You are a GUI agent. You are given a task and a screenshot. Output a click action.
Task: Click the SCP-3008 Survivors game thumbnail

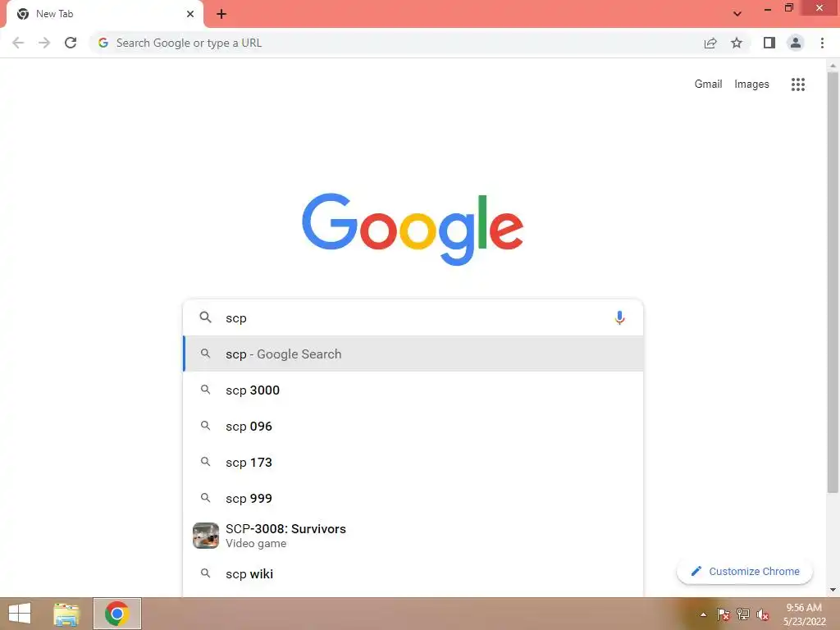pos(206,536)
